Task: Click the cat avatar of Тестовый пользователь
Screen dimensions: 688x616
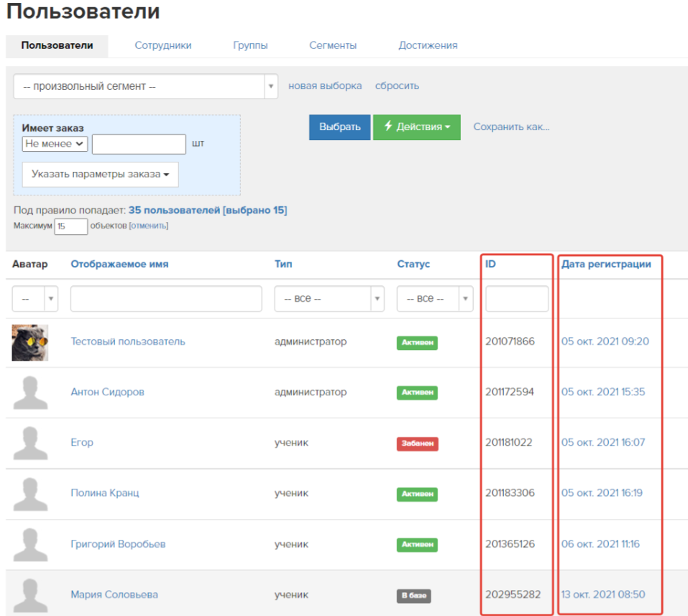Action: pos(30,343)
